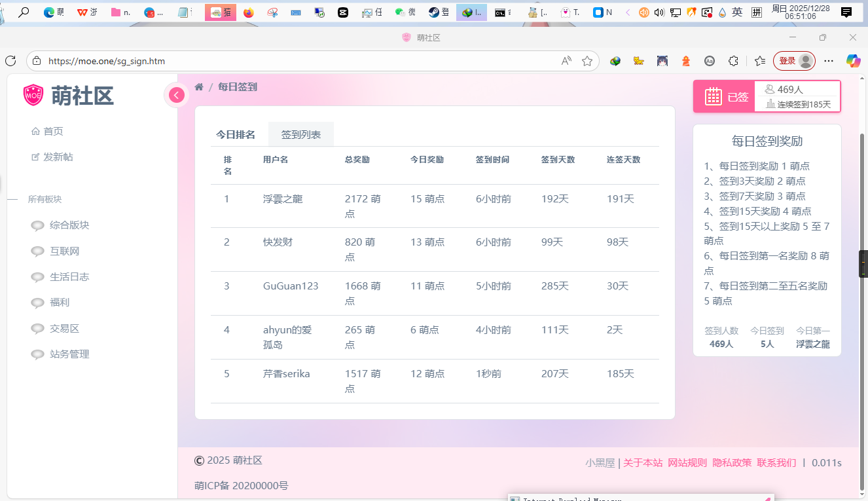The width and height of the screenshot is (868, 501).
Task: Open the Edge Copilot icon
Action: click(x=853, y=61)
